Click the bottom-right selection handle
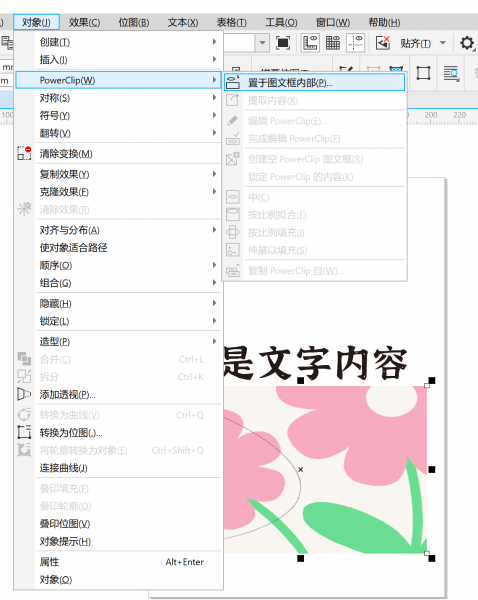Viewport: 478px width, 600px height. 432,559
